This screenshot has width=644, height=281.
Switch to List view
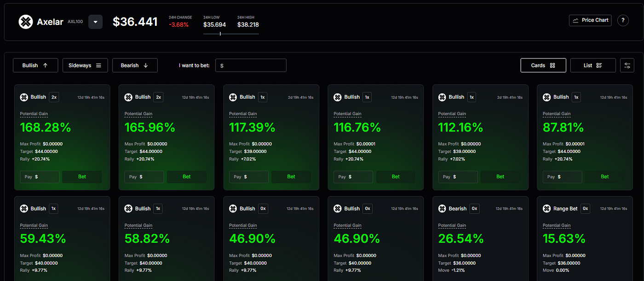(x=593, y=65)
